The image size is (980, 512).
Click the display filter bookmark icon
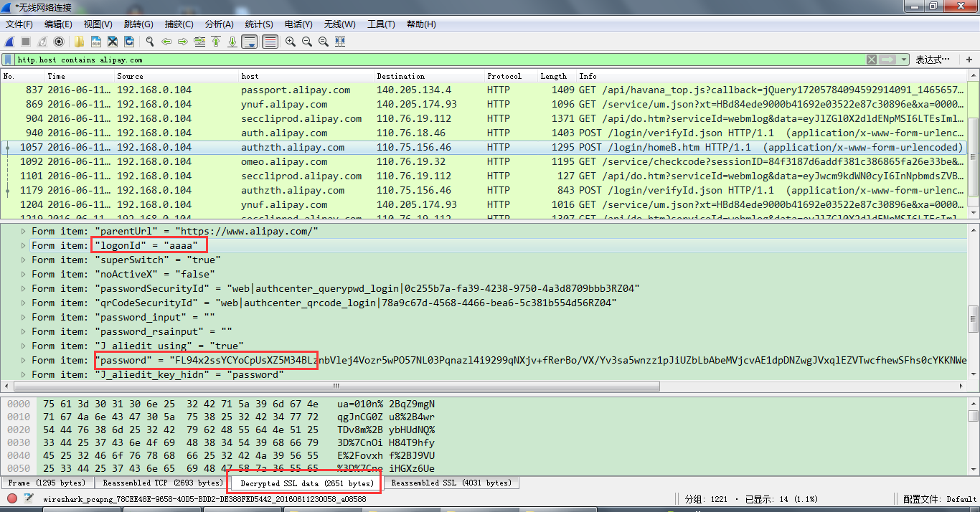coord(8,60)
